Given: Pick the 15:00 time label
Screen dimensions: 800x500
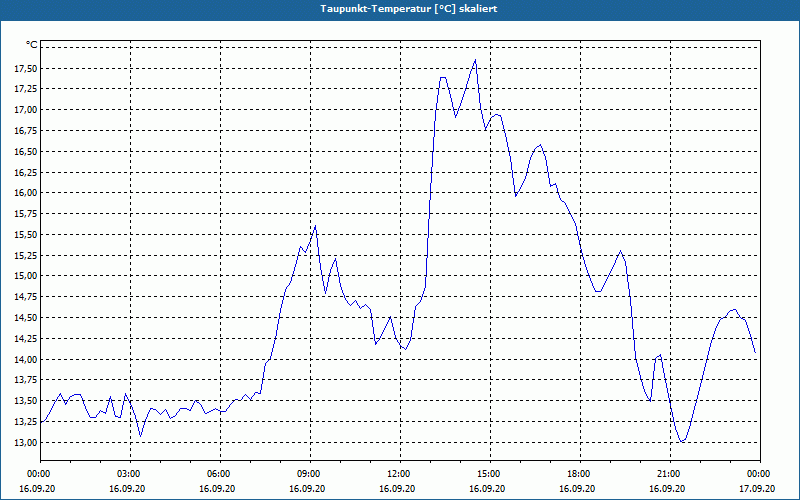Looking at the screenshot, I should (488, 474).
